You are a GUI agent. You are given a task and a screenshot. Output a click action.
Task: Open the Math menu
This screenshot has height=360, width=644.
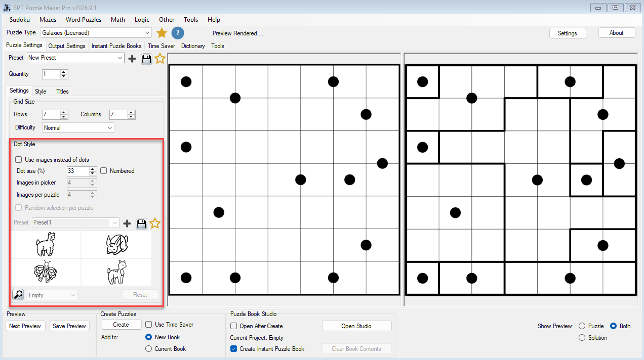(118, 20)
